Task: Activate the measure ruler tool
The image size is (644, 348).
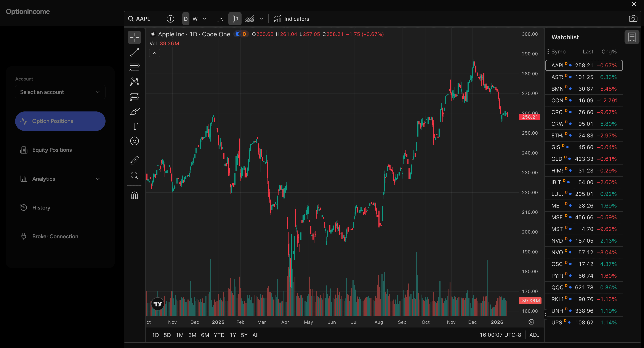Action: coord(135,161)
